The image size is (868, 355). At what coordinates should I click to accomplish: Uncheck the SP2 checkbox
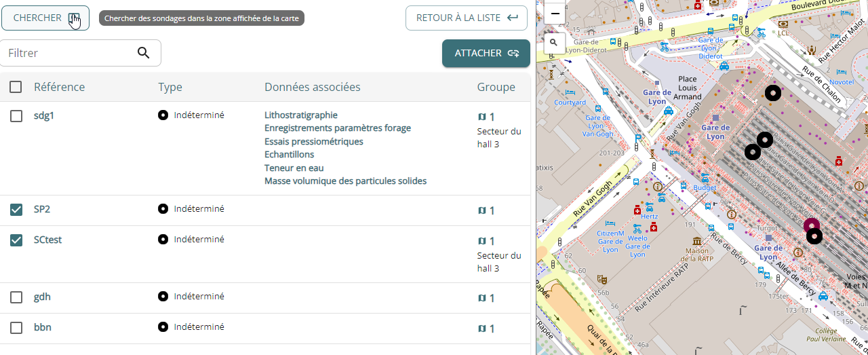(x=16, y=210)
